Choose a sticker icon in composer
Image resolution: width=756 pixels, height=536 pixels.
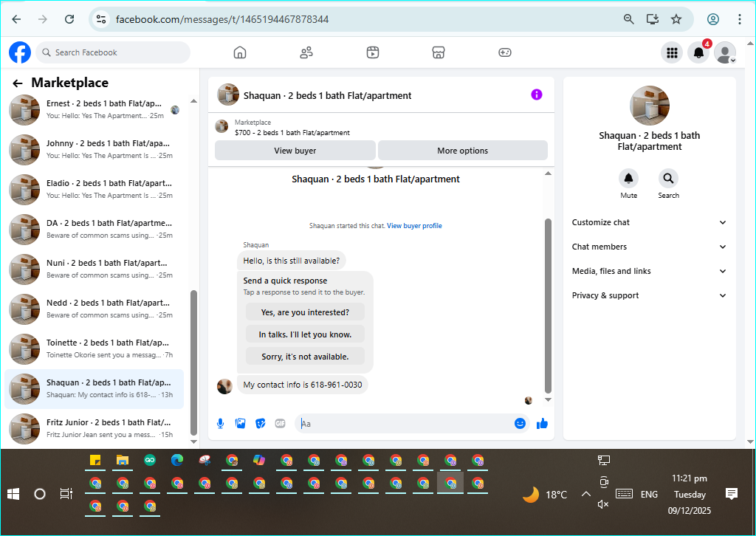pos(261,424)
